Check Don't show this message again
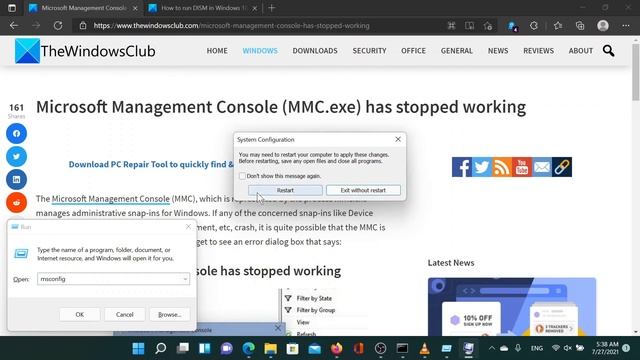The width and height of the screenshot is (640, 360). tap(242, 176)
